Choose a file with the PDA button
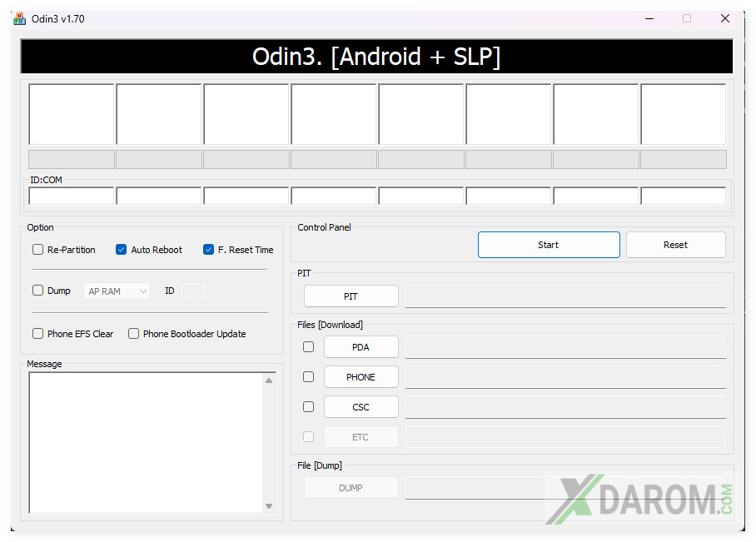The width and height of the screenshot is (756, 542). click(361, 347)
